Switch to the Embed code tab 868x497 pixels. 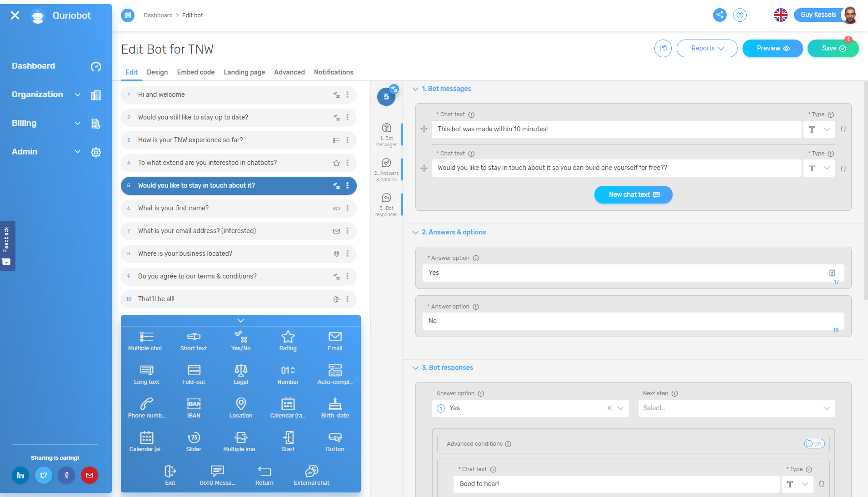(x=195, y=72)
